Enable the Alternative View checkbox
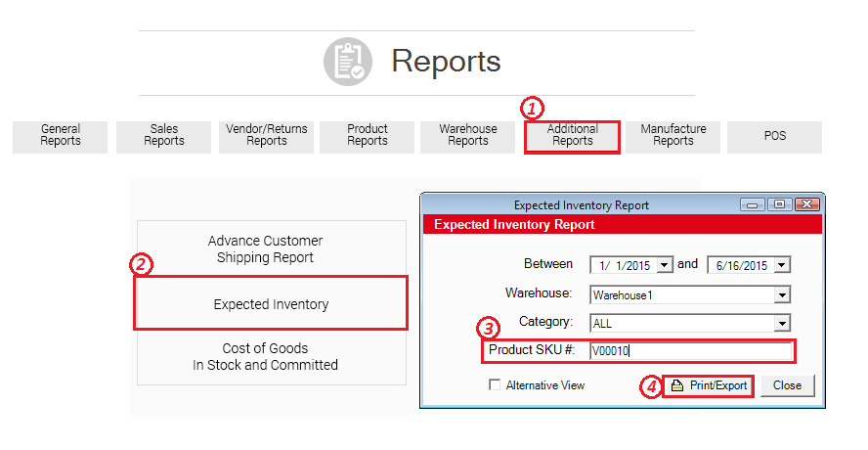Screen dimensions: 868x450 click(496, 385)
